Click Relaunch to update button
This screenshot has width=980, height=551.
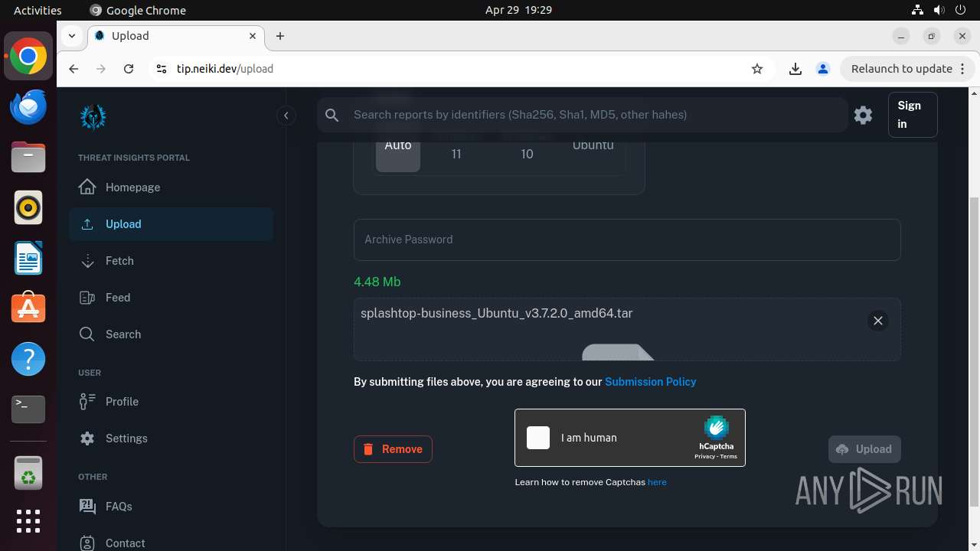(x=908, y=69)
